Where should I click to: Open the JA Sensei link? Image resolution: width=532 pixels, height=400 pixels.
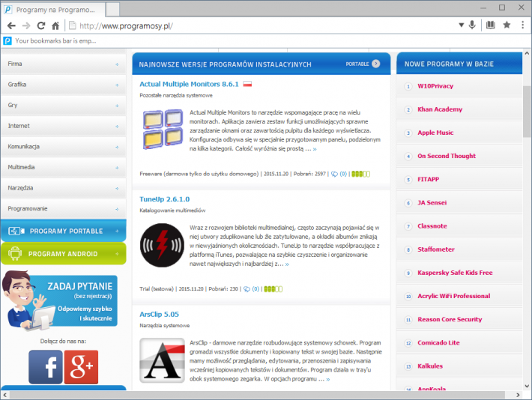click(x=432, y=202)
